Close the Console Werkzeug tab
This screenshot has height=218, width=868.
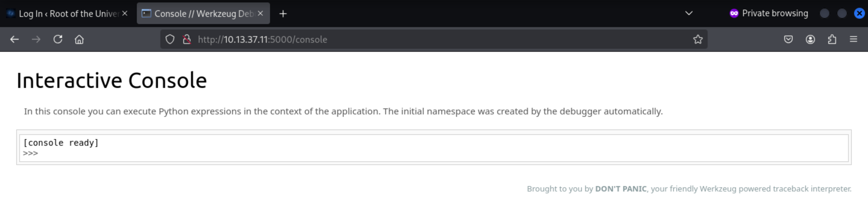260,14
